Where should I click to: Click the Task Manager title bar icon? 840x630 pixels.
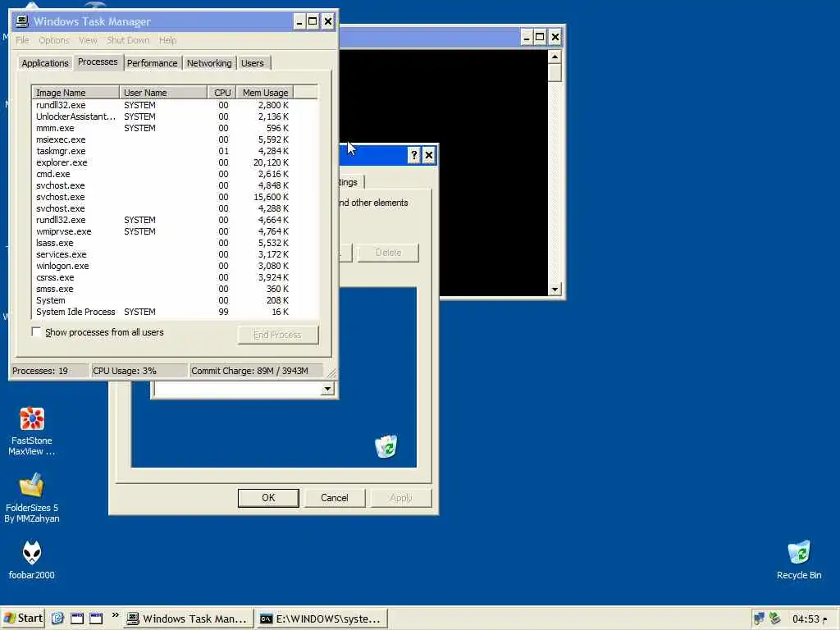22,21
